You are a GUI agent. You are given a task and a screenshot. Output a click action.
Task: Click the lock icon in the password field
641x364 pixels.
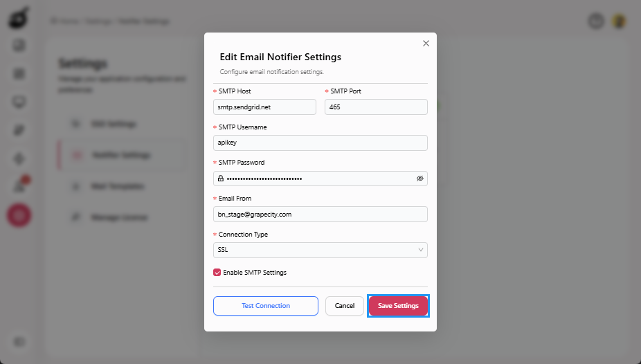pos(221,179)
